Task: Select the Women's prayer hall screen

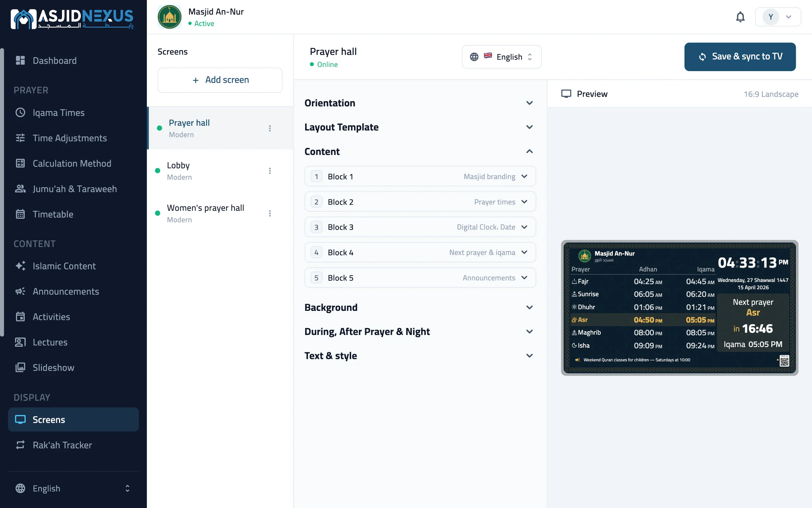Action: [x=220, y=213]
